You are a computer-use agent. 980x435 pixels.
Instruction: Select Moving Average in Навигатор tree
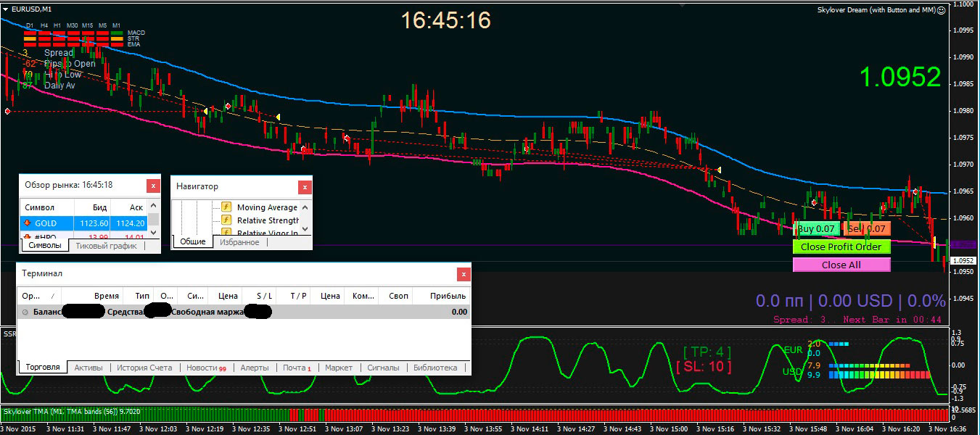pos(267,207)
